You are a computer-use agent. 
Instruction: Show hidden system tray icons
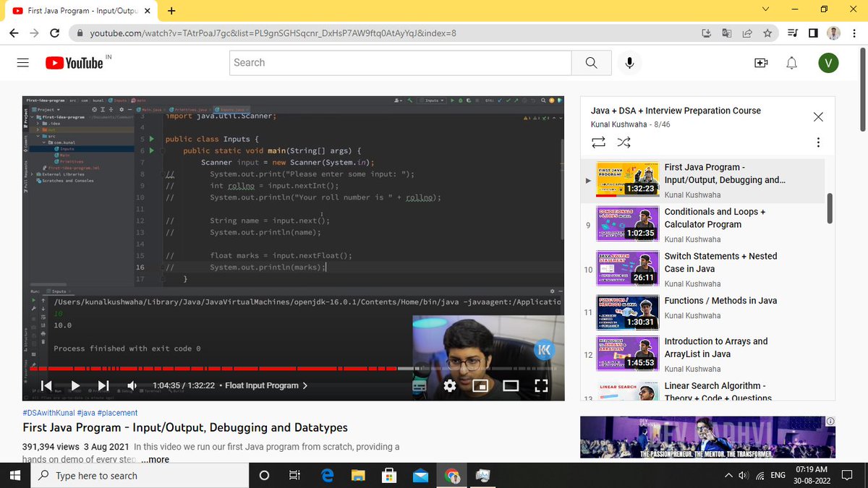[x=728, y=476]
